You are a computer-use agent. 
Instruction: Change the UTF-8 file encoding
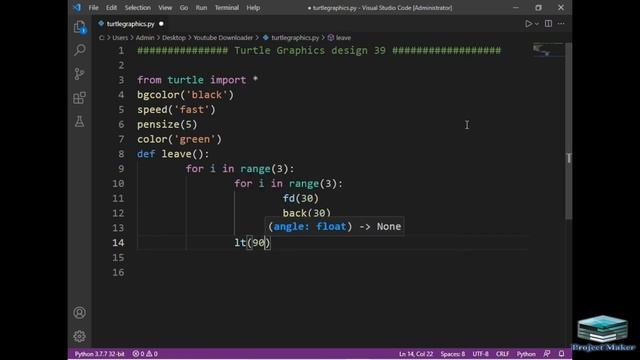pos(480,354)
